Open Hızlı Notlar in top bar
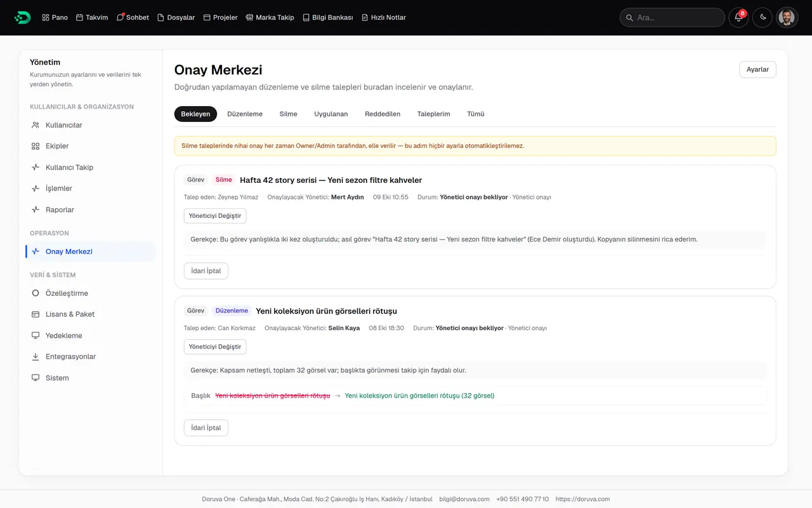This screenshot has height=508, width=812. click(383, 18)
